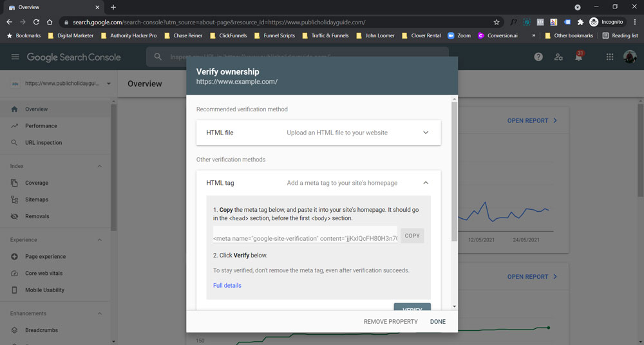Open the Digital Marketer bookmark folder

point(71,36)
